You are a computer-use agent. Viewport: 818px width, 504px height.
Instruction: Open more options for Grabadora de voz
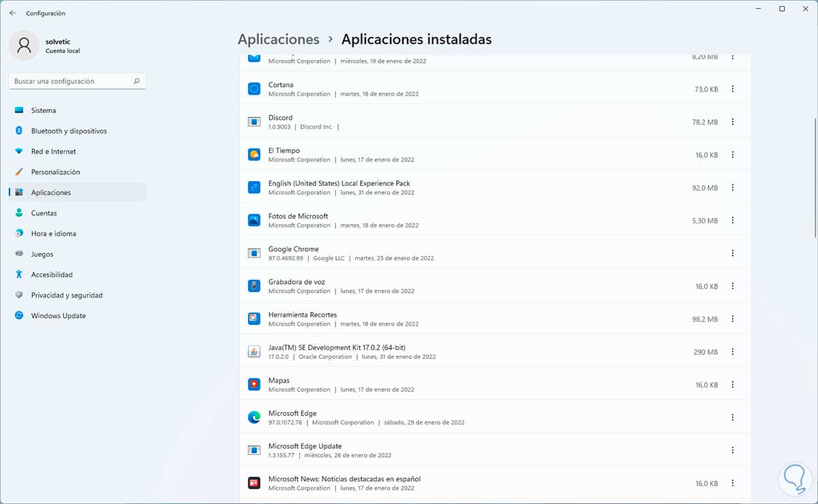[x=733, y=286]
